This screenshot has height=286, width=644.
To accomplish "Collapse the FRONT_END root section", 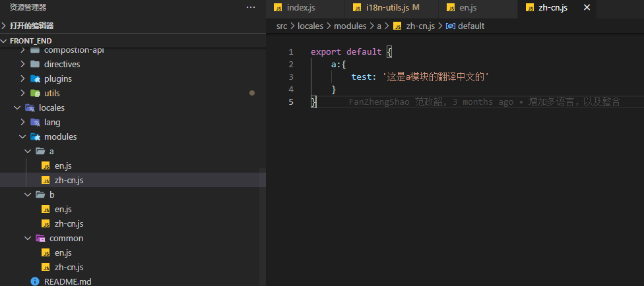I will click(x=5, y=41).
